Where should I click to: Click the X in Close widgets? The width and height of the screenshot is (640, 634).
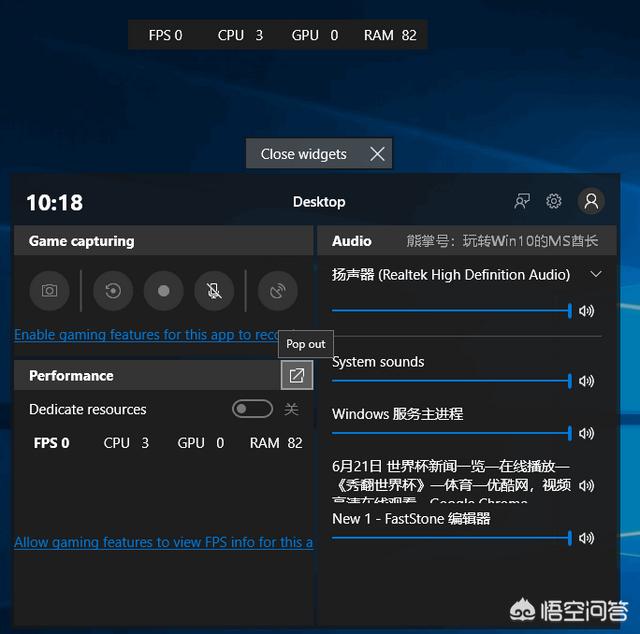click(x=377, y=154)
